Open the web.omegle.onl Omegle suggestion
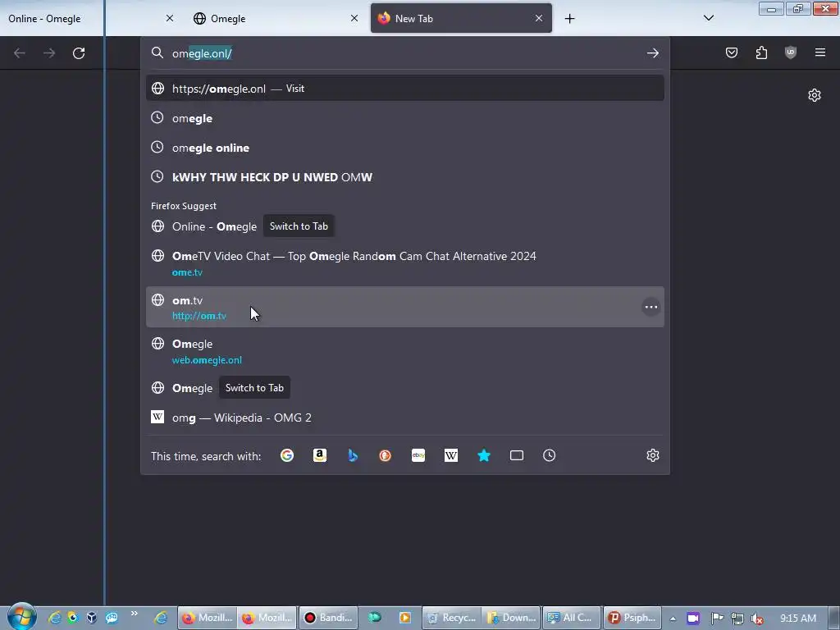 click(405, 351)
